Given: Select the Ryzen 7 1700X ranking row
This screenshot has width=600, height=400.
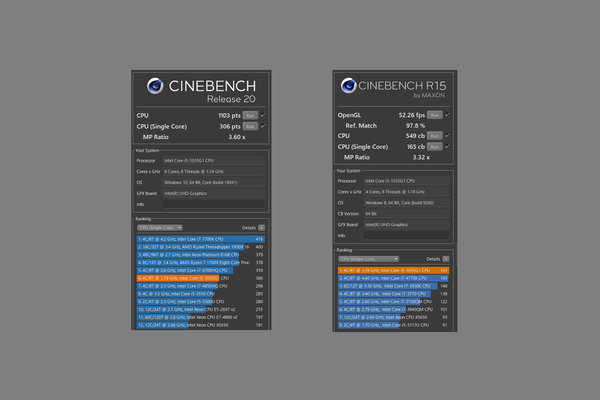Looking at the screenshot, I should pyautogui.click(x=201, y=263).
